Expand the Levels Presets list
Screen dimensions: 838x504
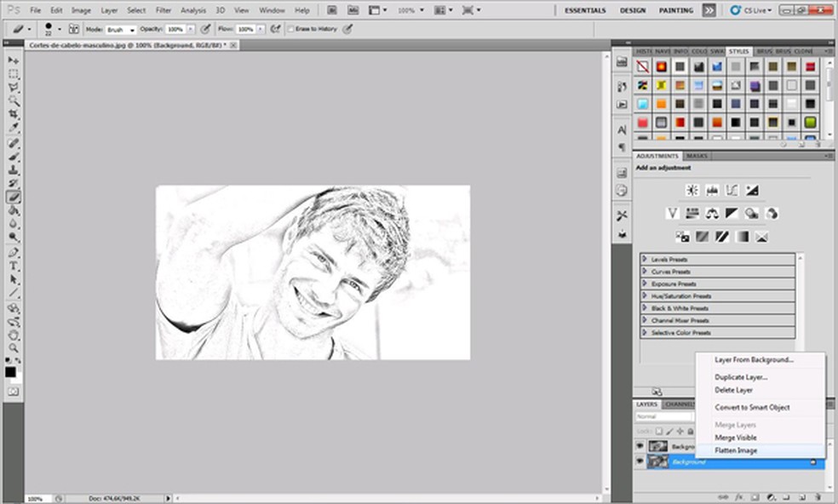(x=645, y=259)
